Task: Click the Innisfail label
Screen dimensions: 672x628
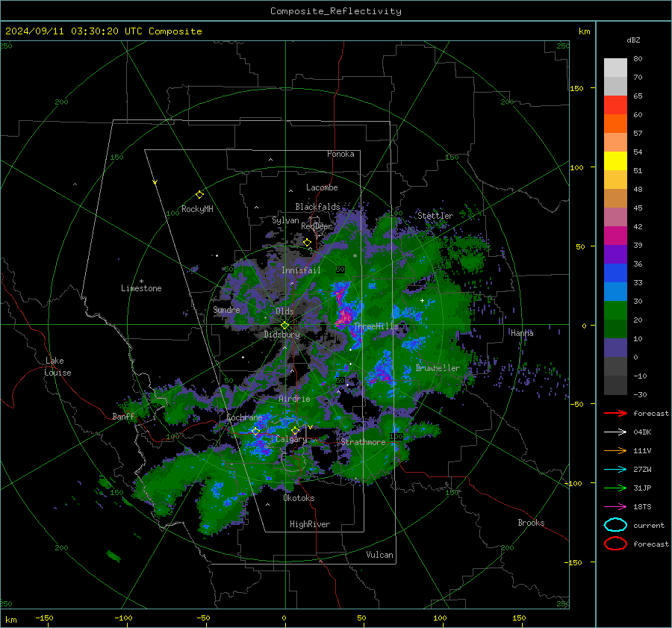Action: click(x=300, y=270)
